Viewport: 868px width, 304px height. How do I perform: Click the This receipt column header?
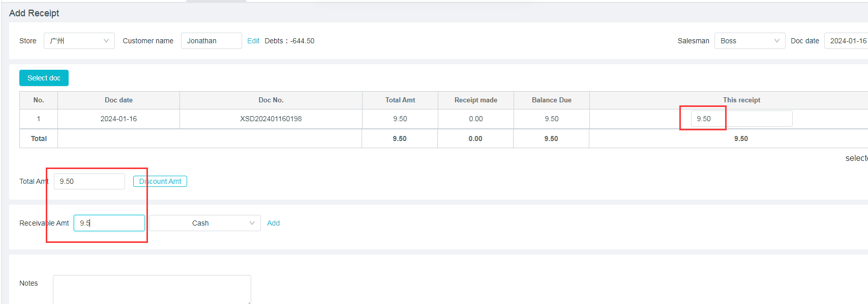click(x=741, y=100)
